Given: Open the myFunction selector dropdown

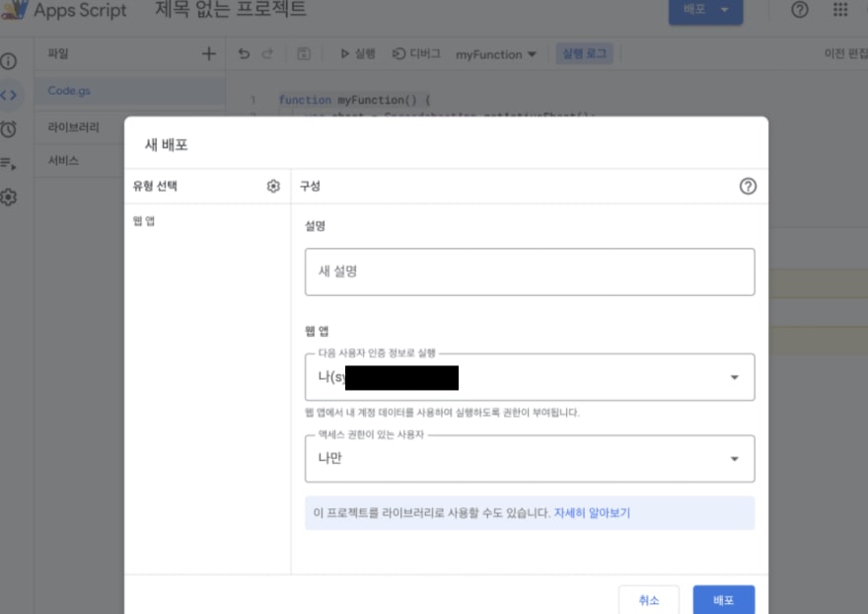Looking at the screenshot, I should [495, 54].
